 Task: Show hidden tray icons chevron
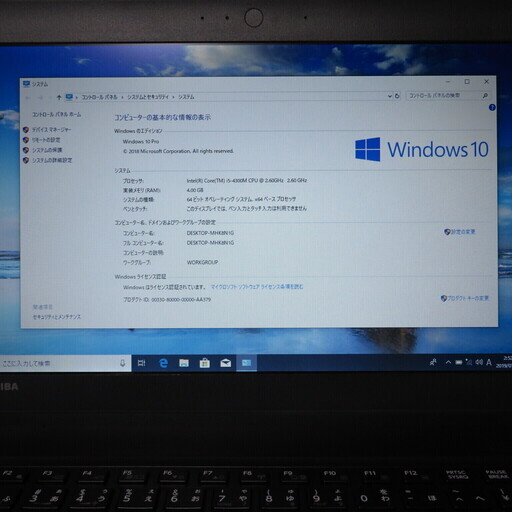pos(448,362)
